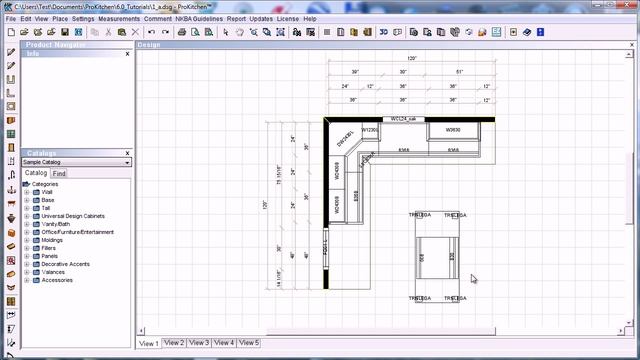The height and width of the screenshot is (360, 640).
Task: Click the green grid window icon
Action: tap(11, 134)
